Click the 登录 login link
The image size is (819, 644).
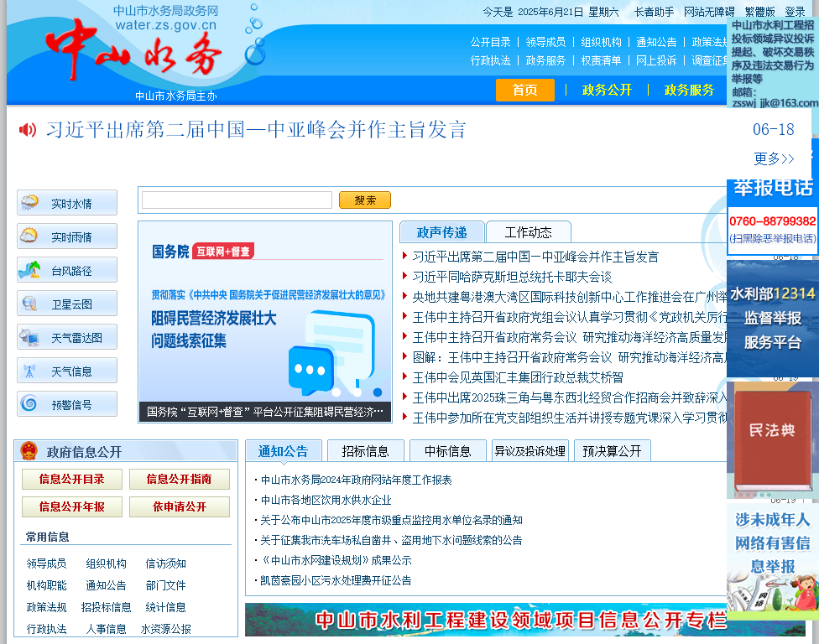[795, 12]
